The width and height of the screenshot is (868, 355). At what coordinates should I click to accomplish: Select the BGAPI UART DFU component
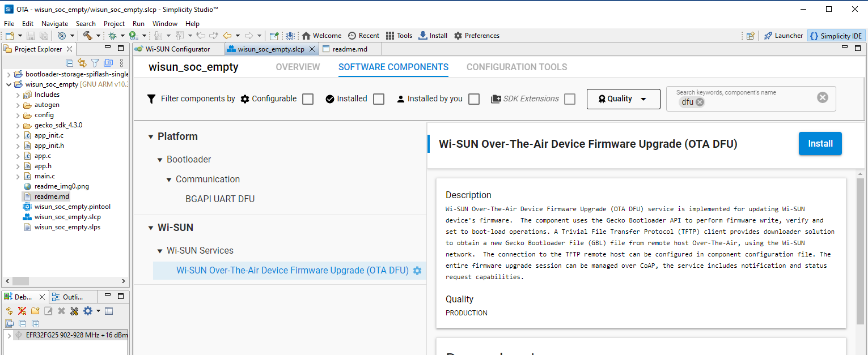(220, 199)
